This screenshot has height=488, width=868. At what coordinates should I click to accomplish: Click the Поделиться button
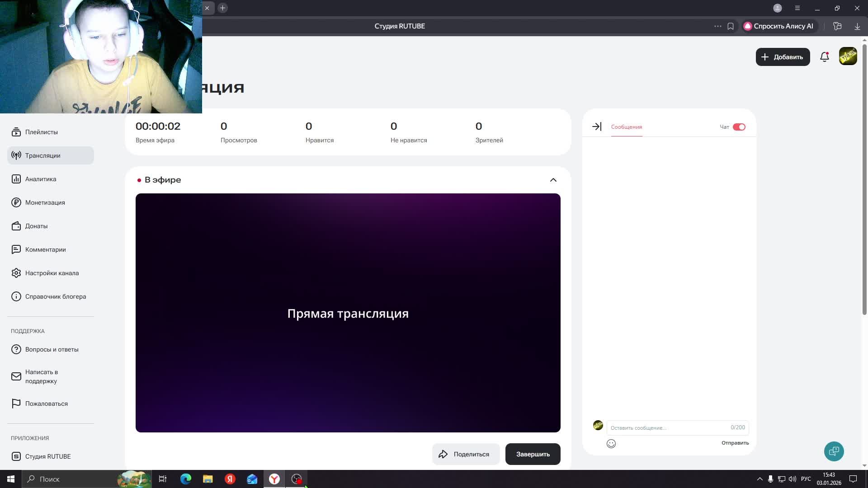466,454
